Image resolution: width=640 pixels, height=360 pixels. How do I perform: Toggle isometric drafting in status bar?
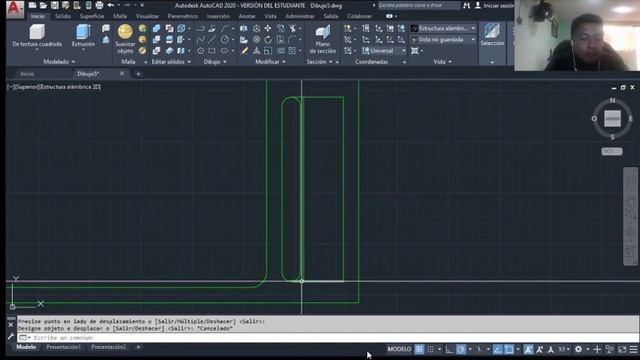click(479, 349)
